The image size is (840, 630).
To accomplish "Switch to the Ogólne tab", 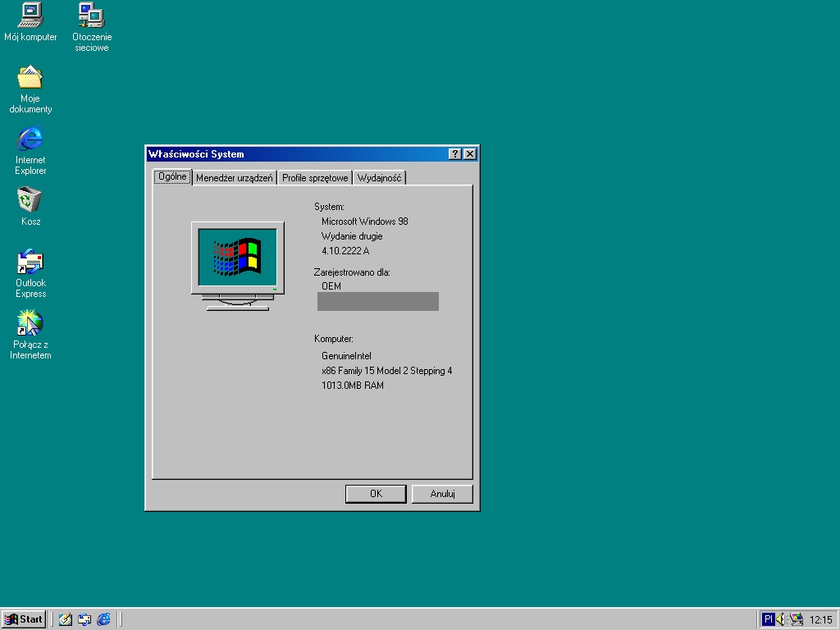I will point(172,177).
